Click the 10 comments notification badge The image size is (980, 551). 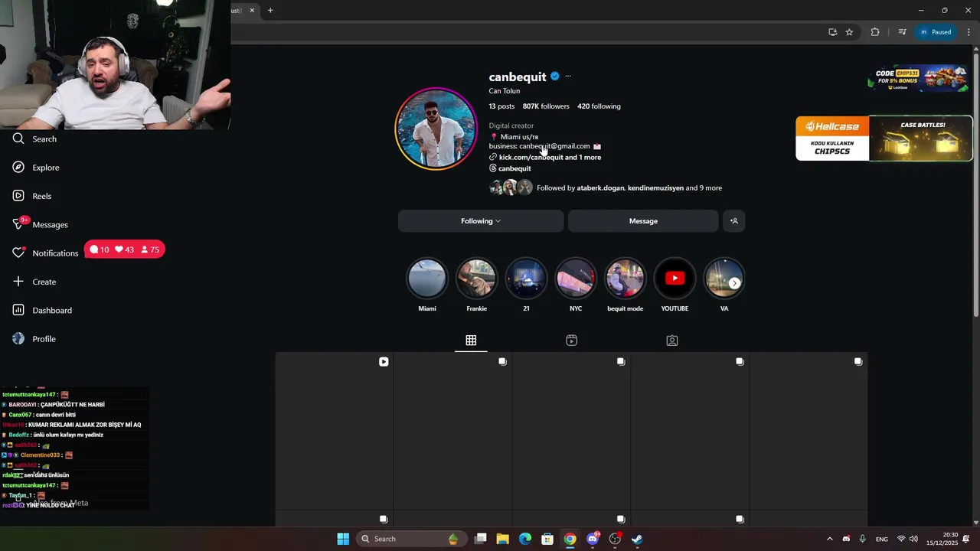[100, 249]
